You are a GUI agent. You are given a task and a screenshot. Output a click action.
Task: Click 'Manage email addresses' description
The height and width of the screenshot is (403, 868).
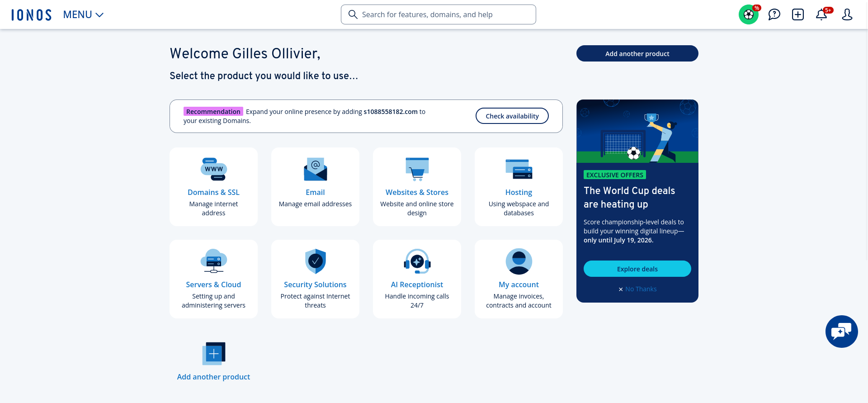click(315, 204)
